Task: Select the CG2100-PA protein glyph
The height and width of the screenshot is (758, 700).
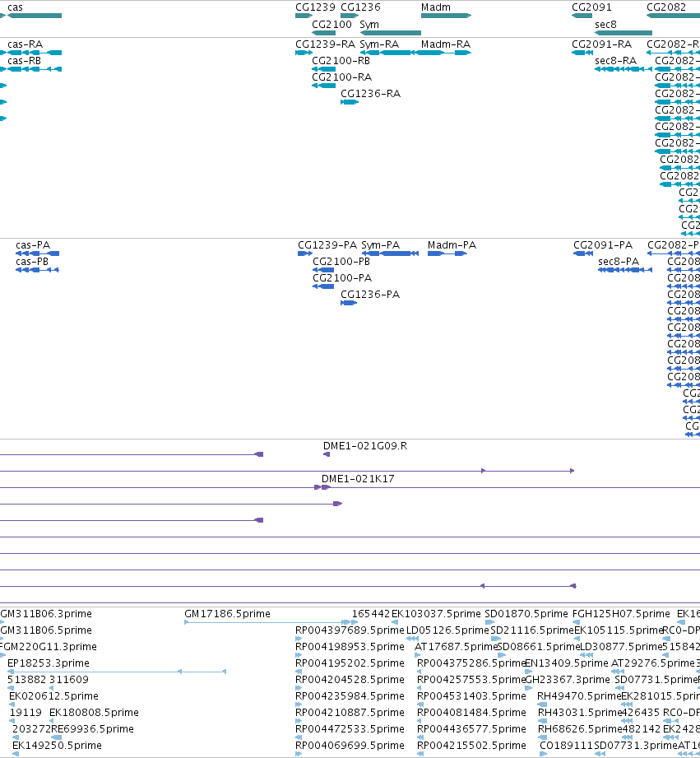Action: [323, 286]
